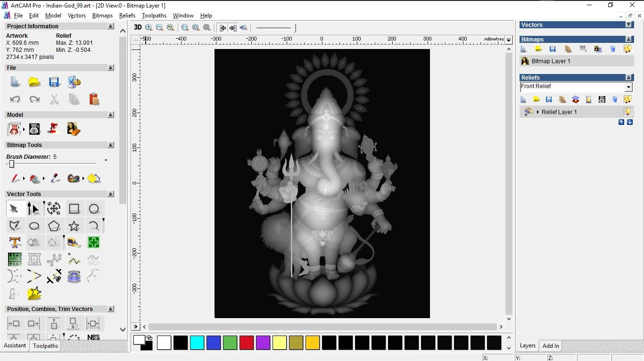The width and height of the screenshot is (644, 361).
Task: Toggle all relief layers visibility bulb
Action: 627,99
